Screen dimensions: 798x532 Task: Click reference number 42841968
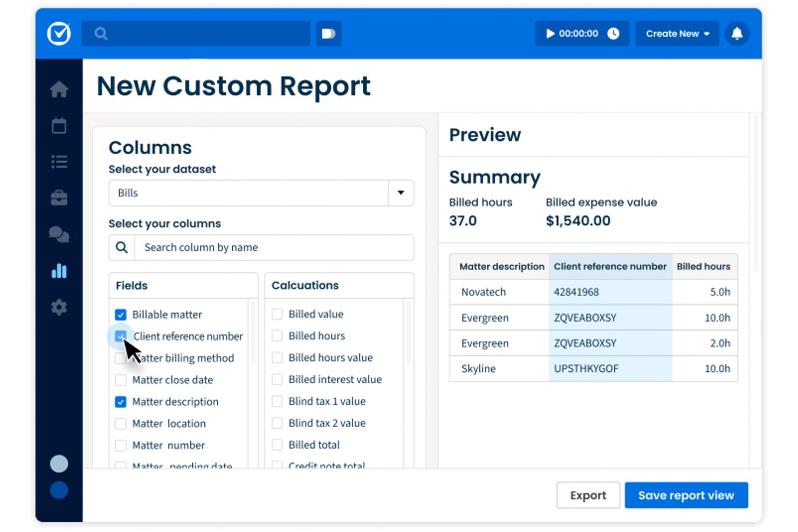click(x=576, y=292)
